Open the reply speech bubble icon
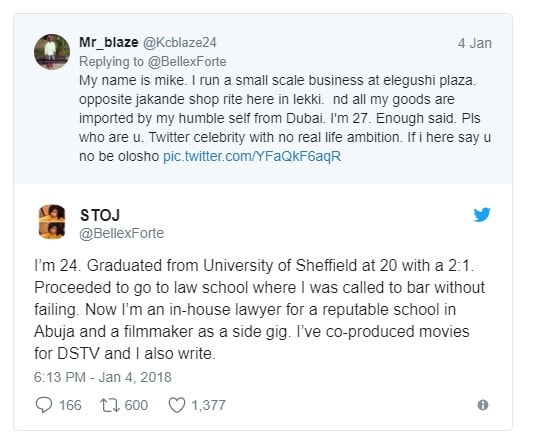553x440 pixels. pyautogui.click(x=44, y=405)
